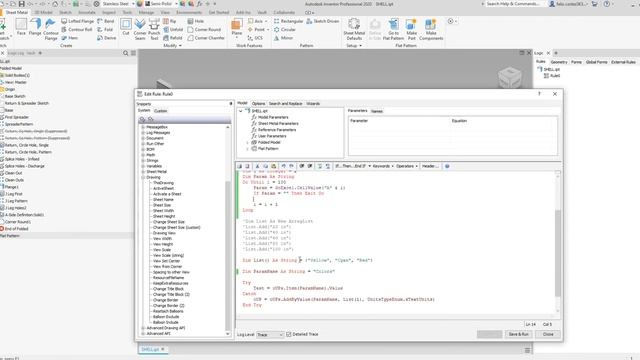This screenshot has height=360, width=640.
Task: Switch to the Names tab
Action: [377, 111]
